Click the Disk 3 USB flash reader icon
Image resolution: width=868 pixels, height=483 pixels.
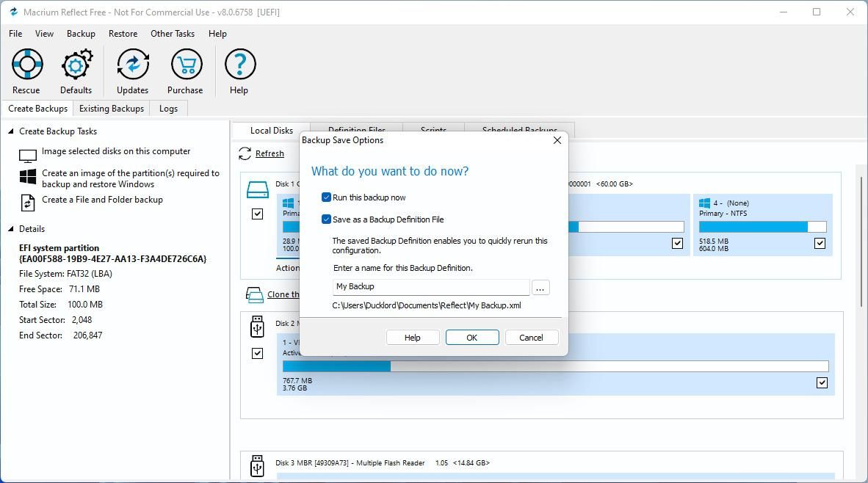(257, 466)
